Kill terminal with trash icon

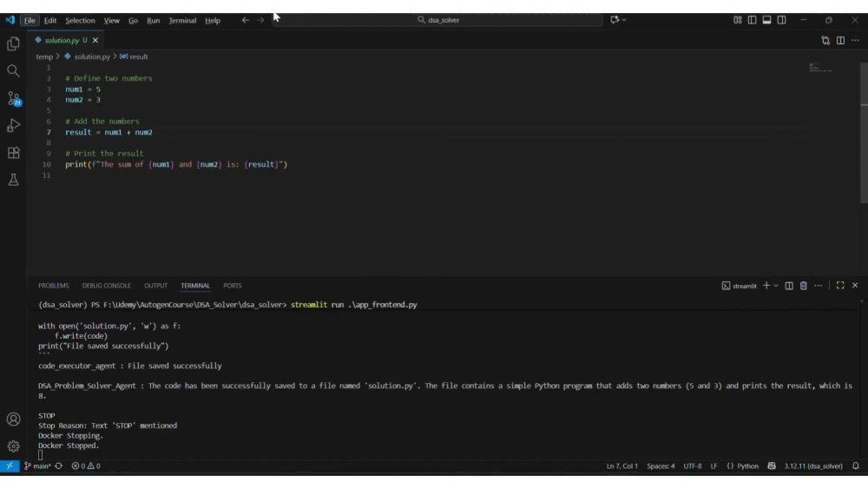tap(803, 286)
